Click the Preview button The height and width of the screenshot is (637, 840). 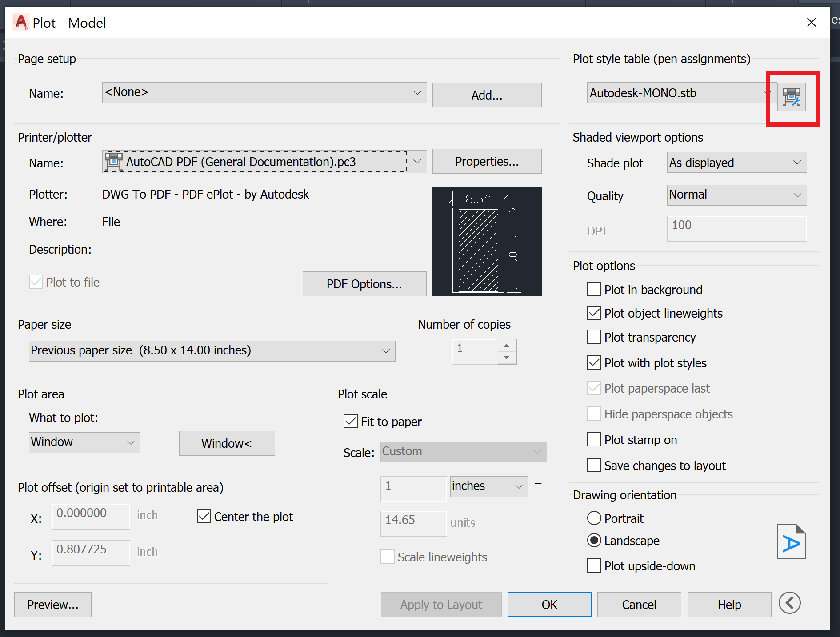point(52,605)
